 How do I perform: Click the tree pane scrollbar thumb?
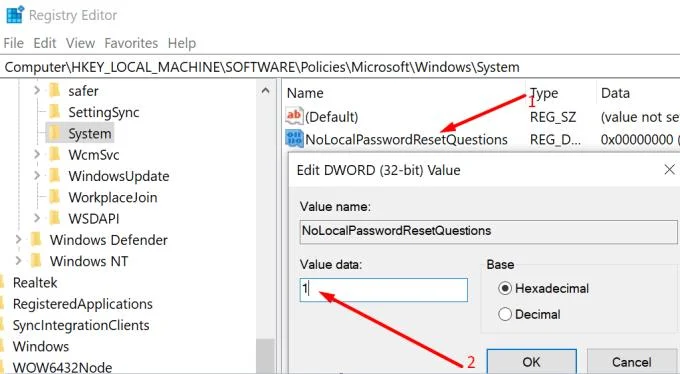point(265,356)
